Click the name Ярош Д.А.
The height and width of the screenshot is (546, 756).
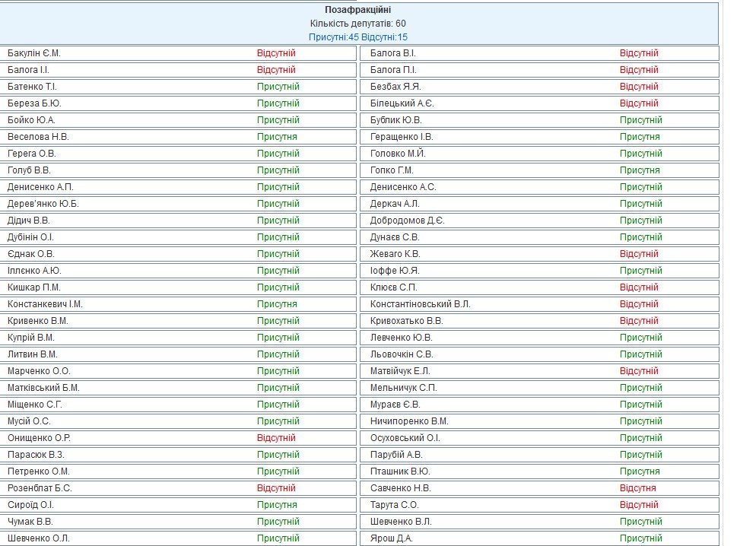tap(392, 538)
